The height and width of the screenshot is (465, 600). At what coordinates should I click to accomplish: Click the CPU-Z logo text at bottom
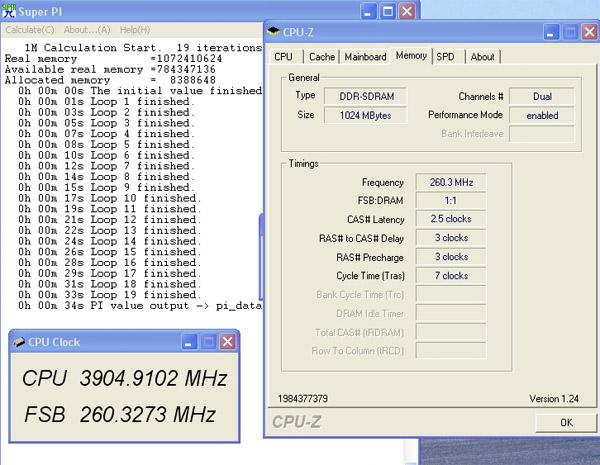coord(297,422)
